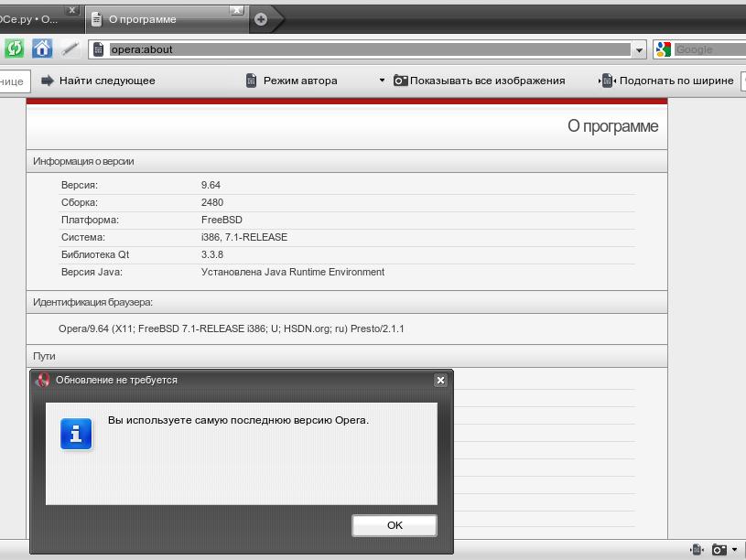Click the camera images icon in the status bar
Screen dimensions: 746x560
pos(719,550)
